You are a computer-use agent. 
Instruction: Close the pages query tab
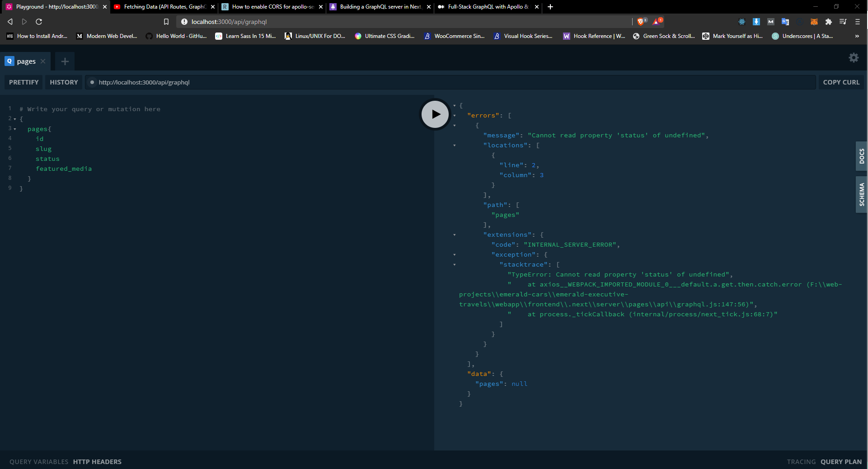point(43,61)
